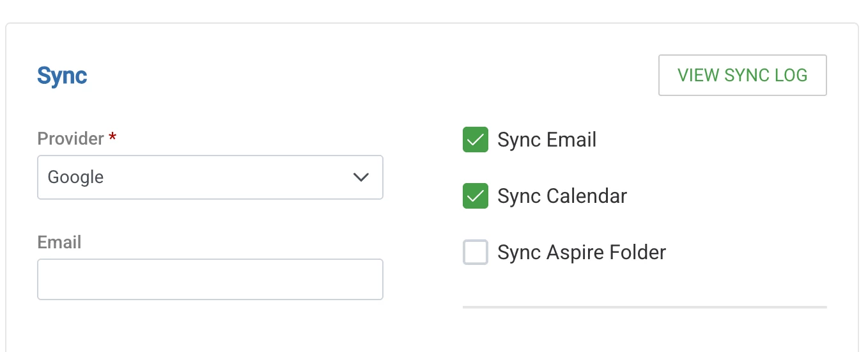Image resolution: width=868 pixels, height=352 pixels.
Task: Click the white checkmark in the Sync Email box
Action: click(475, 140)
